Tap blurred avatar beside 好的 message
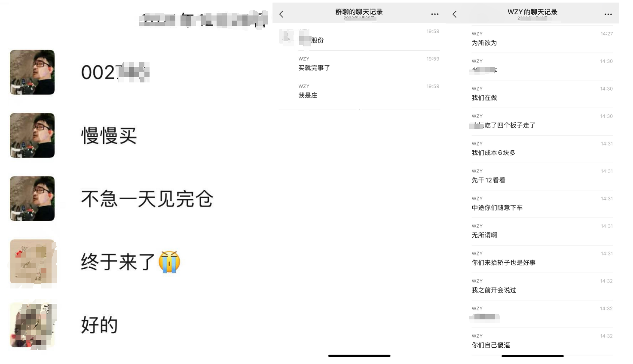The height and width of the screenshot is (364, 633). (33, 325)
